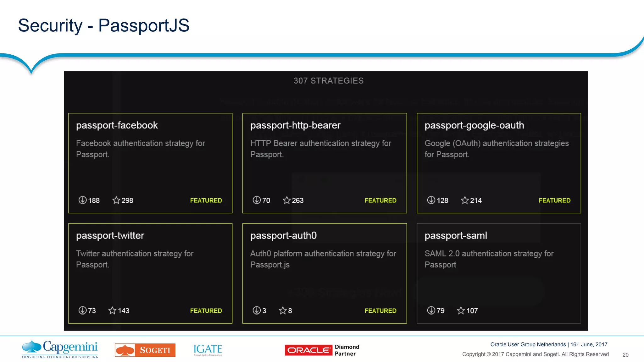644x362 pixels.
Task: Click star count 298 on passport-facebook
Action: tap(127, 200)
